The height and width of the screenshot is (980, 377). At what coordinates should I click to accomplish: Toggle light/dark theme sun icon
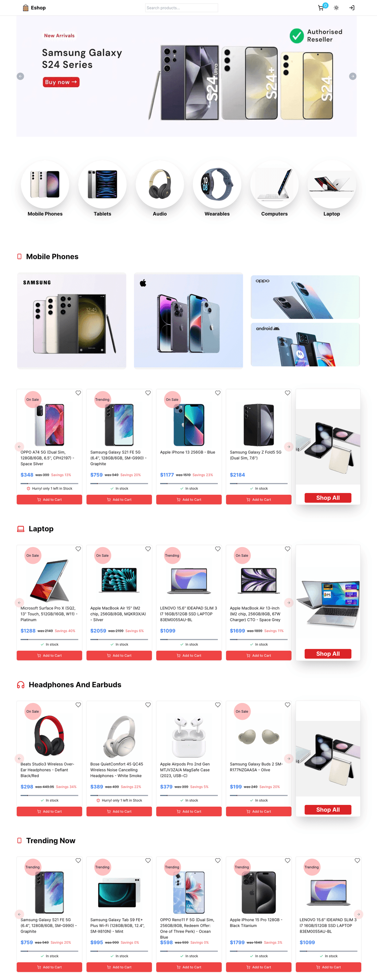pyautogui.click(x=336, y=8)
